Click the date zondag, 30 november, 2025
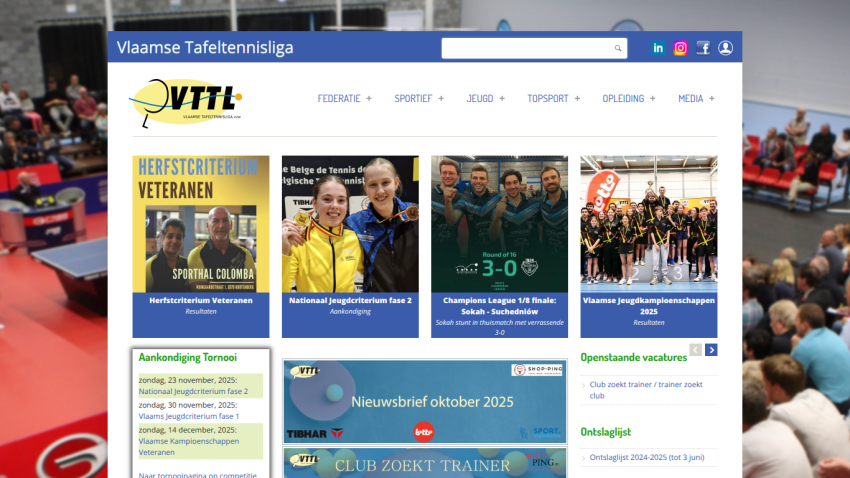Image resolution: width=850 pixels, height=478 pixels. click(x=188, y=405)
